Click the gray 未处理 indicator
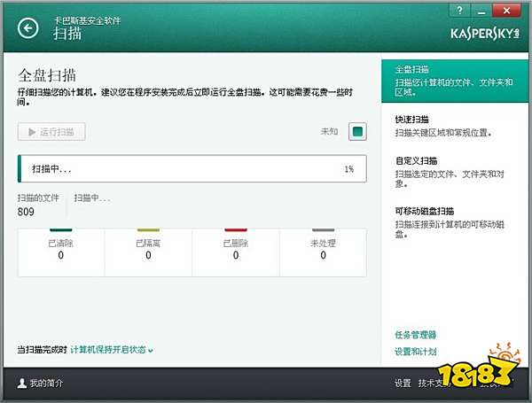 (323, 229)
